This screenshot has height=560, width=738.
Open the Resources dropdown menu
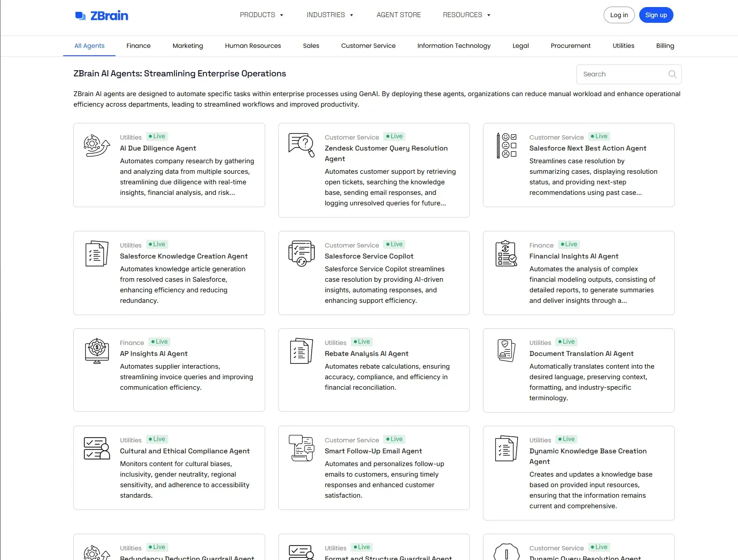click(x=466, y=15)
